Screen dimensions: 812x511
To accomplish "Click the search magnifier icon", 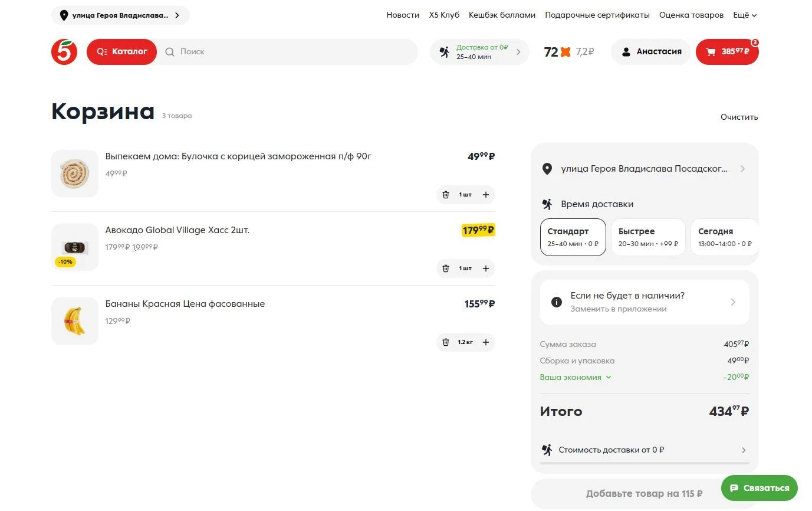I will coord(170,52).
